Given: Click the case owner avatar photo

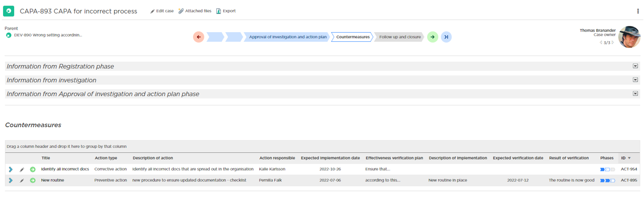Looking at the screenshot, I should coord(629,37).
